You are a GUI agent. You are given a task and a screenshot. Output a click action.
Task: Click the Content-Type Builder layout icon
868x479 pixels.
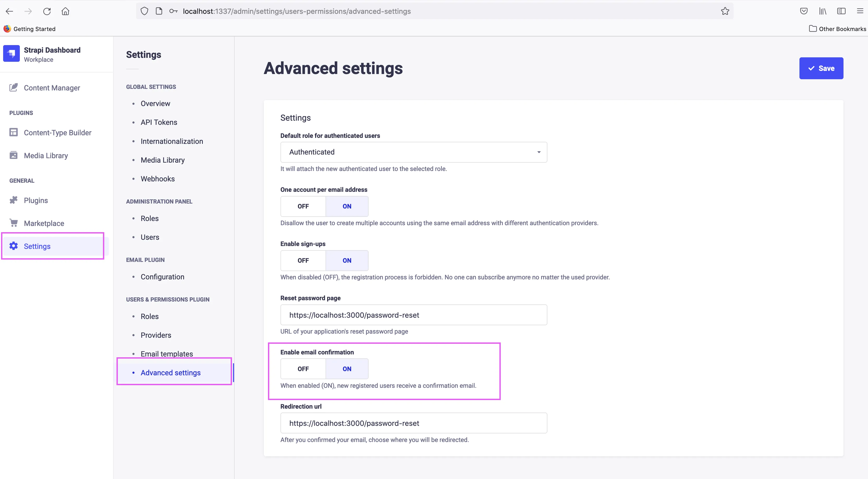tap(14, 132)
